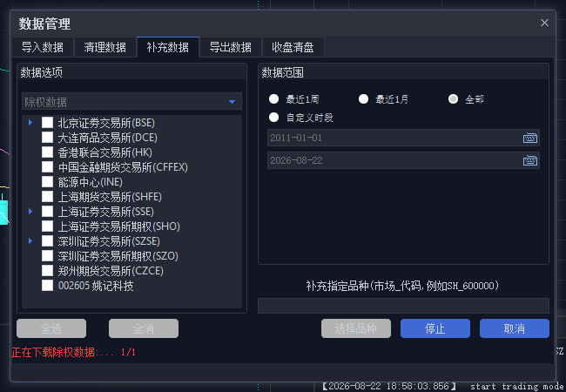This screenshot has height=392, width=566.
Task: Close the 数据管理 dialog
Action: click(x=544, y=23)
